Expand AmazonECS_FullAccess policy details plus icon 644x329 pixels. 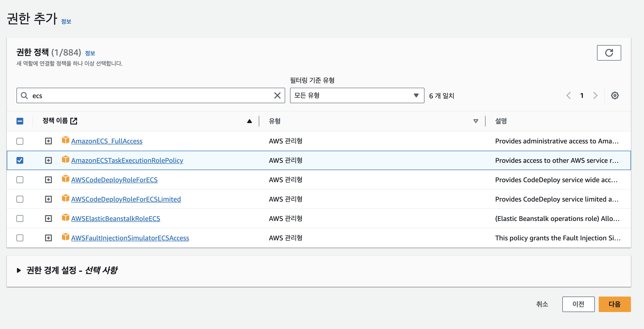click(48, 141)
